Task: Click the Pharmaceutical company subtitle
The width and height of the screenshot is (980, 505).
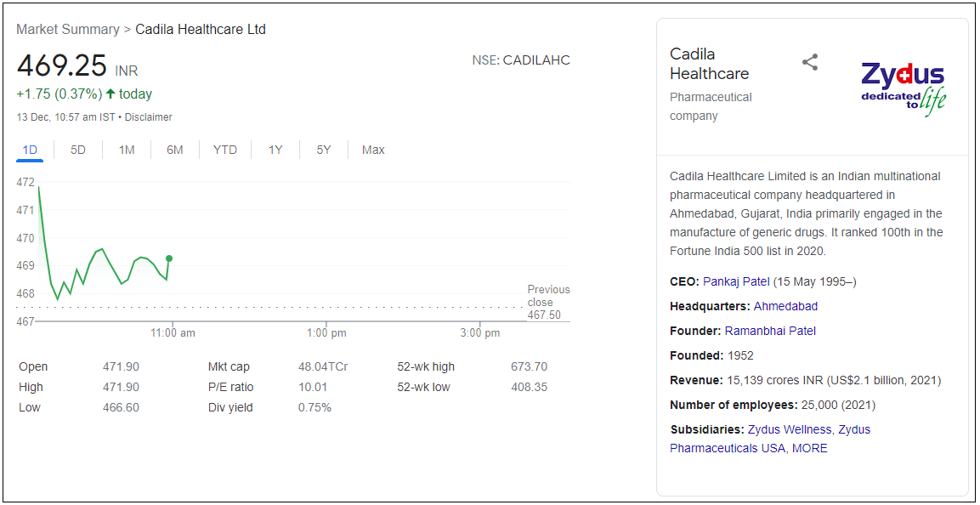Action: [x=711, y=106]
